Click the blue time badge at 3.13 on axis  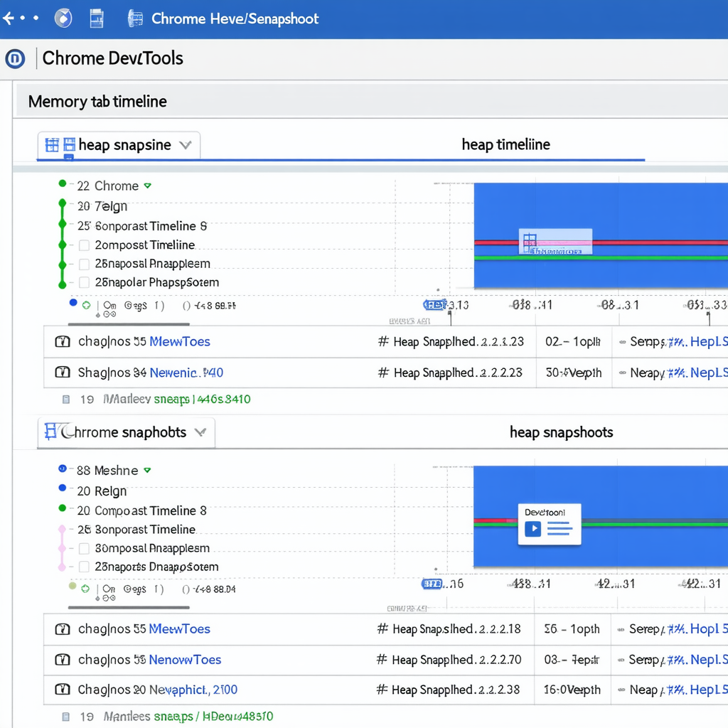point(435,305)
